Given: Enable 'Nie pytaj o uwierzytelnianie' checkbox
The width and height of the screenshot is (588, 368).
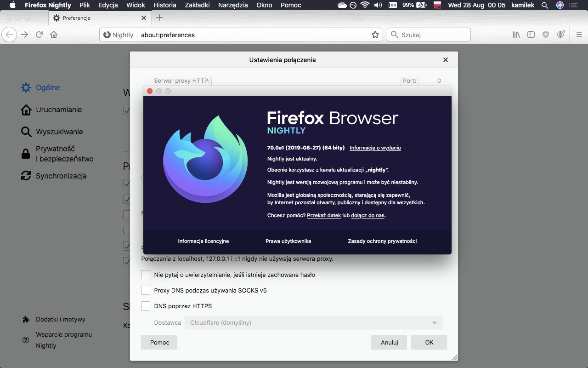Looking at the screenshot, I should [x=146, y=274].
